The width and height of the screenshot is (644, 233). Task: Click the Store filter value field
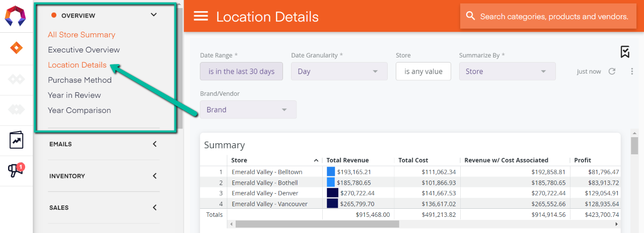[x=423, y=72]
